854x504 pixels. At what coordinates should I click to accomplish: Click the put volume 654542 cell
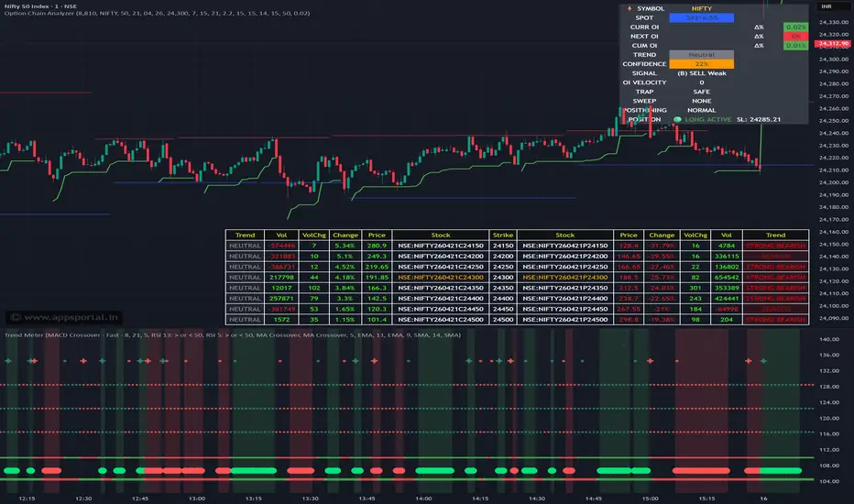[x=727, y=278]
